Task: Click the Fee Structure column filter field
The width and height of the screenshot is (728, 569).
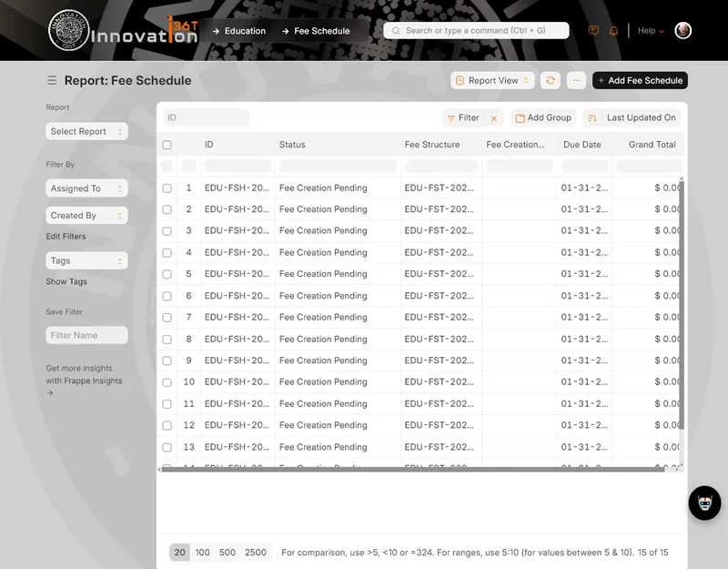Action: click(x=441, y=166)
